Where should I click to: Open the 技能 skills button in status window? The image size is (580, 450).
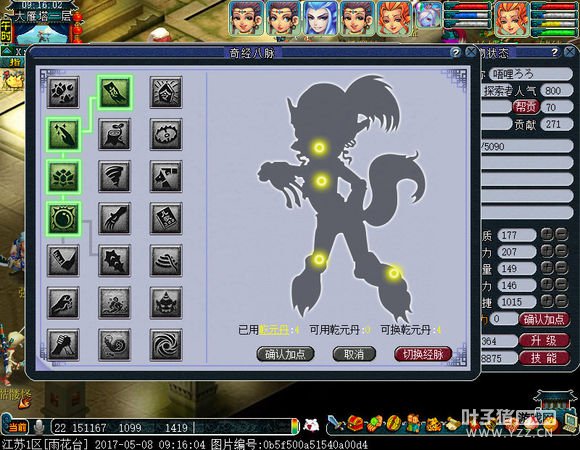pos(544,358)
